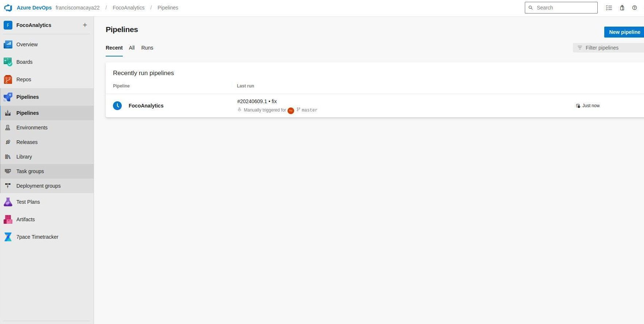Screen dimensions: 644x324
Task: Click the filter funnel icon
Action: [580, 48]
